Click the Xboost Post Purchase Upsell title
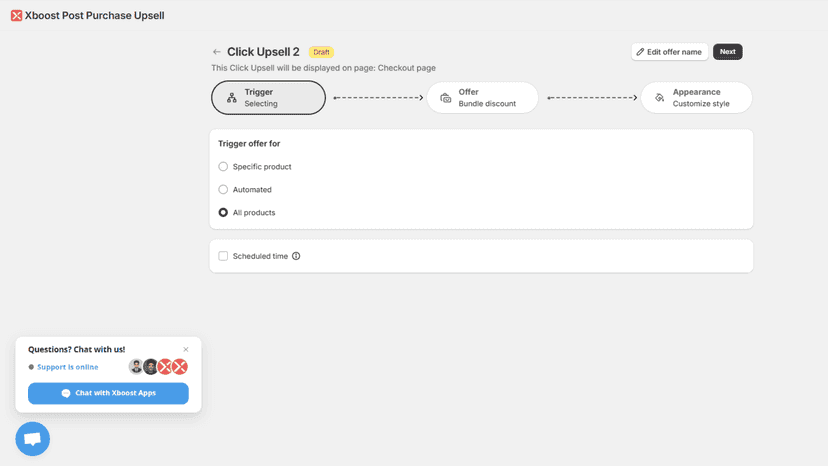The width and height of the screenshot is (828, 466). pos(95,16)
